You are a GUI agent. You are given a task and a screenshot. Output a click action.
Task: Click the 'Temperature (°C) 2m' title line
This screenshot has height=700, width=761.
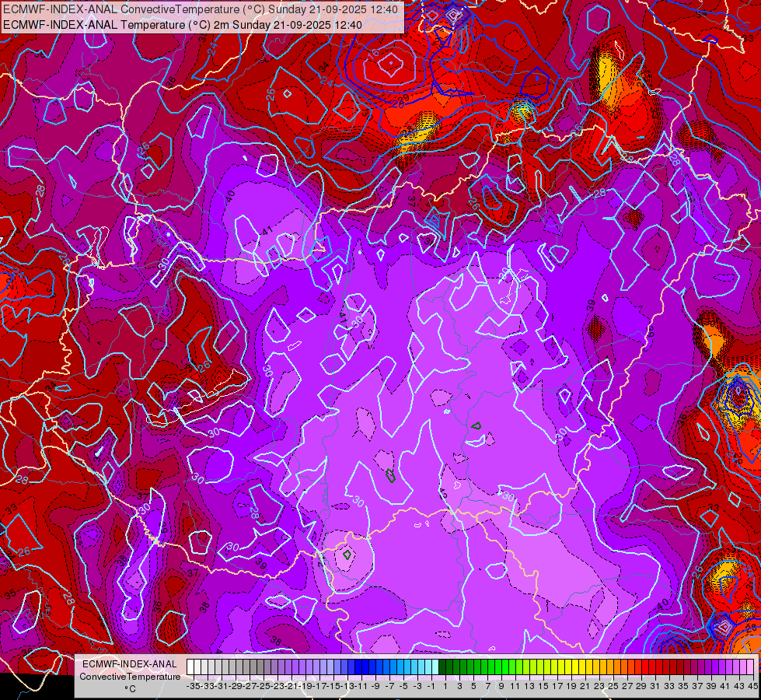coord(183,25)
